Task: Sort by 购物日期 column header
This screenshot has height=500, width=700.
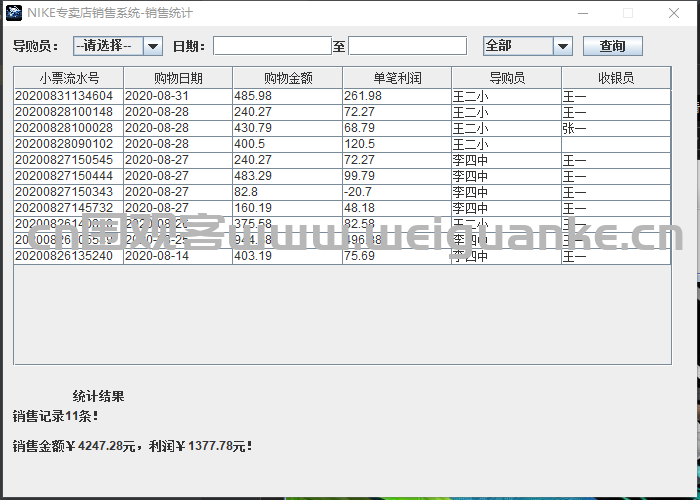Action: click(178, 78)
